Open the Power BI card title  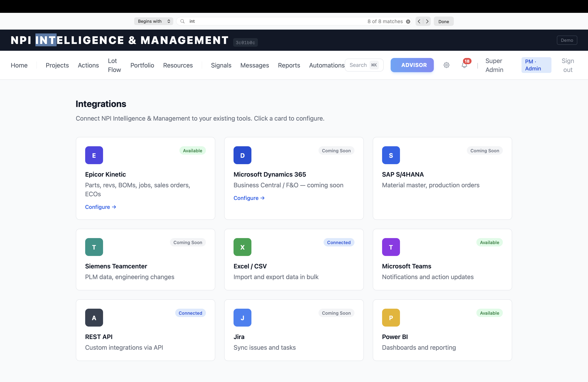pos(395,337)
